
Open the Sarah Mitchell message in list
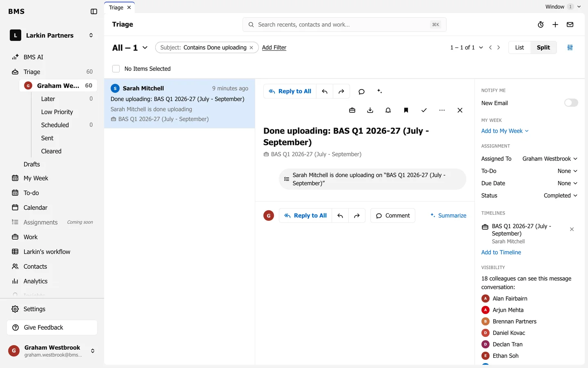(180, 103)
